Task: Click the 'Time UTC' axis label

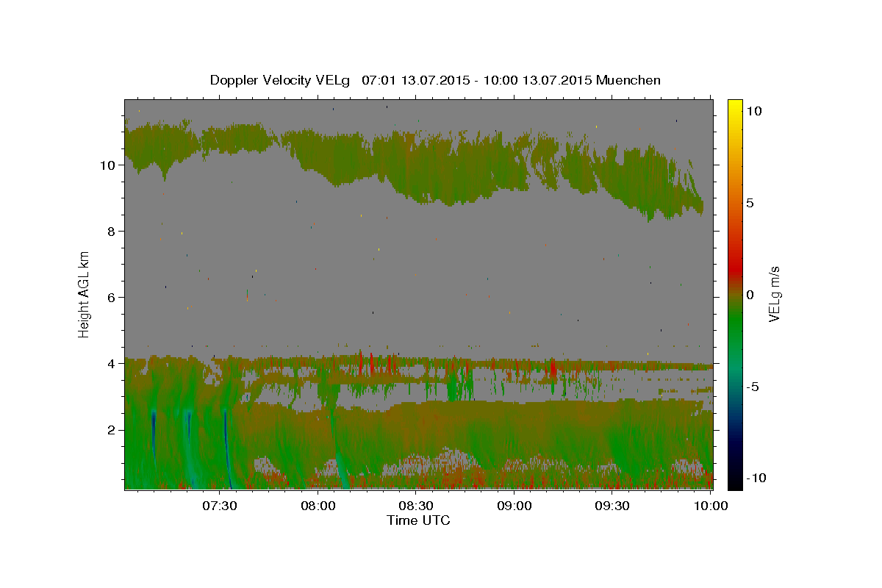Action: (418, 520)
